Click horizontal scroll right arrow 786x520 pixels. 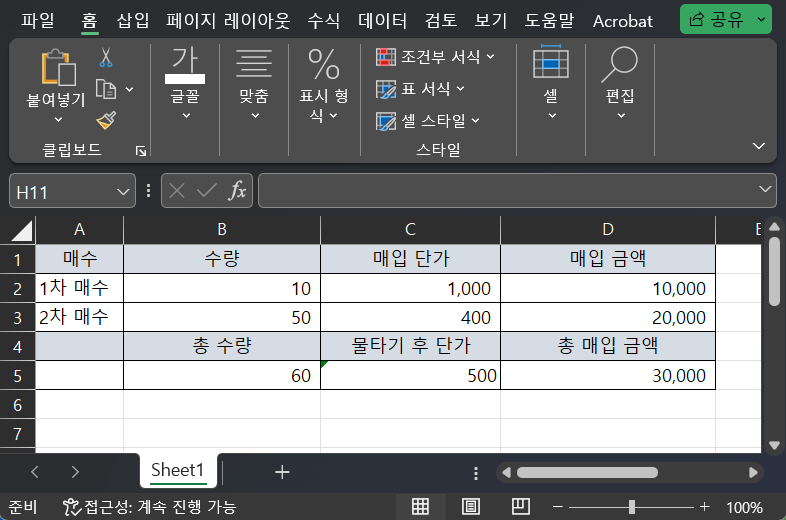point(753,472)
